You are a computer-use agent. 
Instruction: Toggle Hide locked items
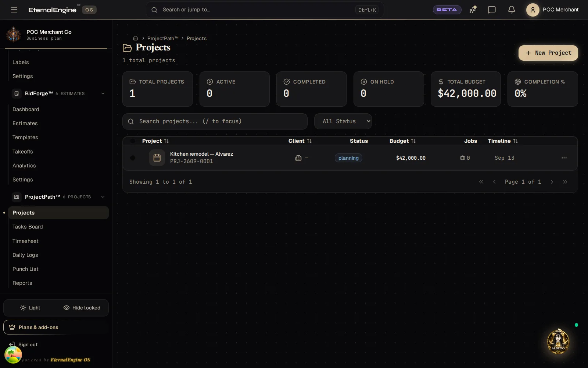coord(82,308)
